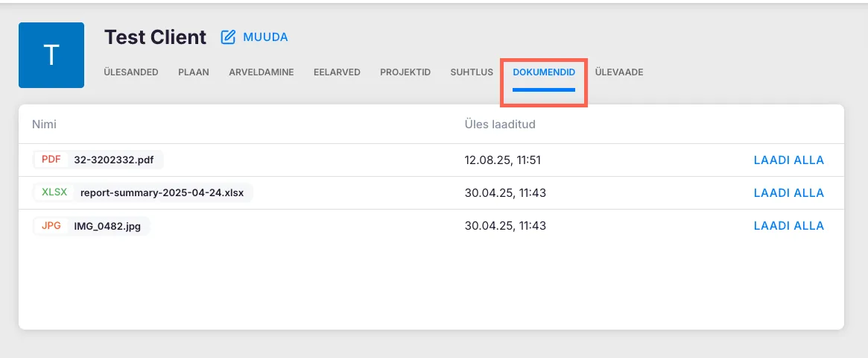The height and width of the screenshot is (358, 868).
Task: Click the blue T client avatar
Action: tap(51, 55)
